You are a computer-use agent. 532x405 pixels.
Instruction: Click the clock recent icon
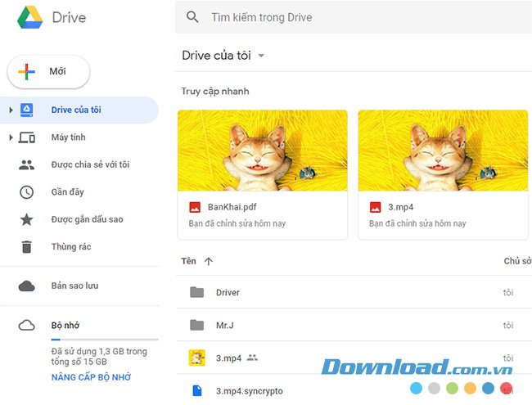click(x=26, y=192)
